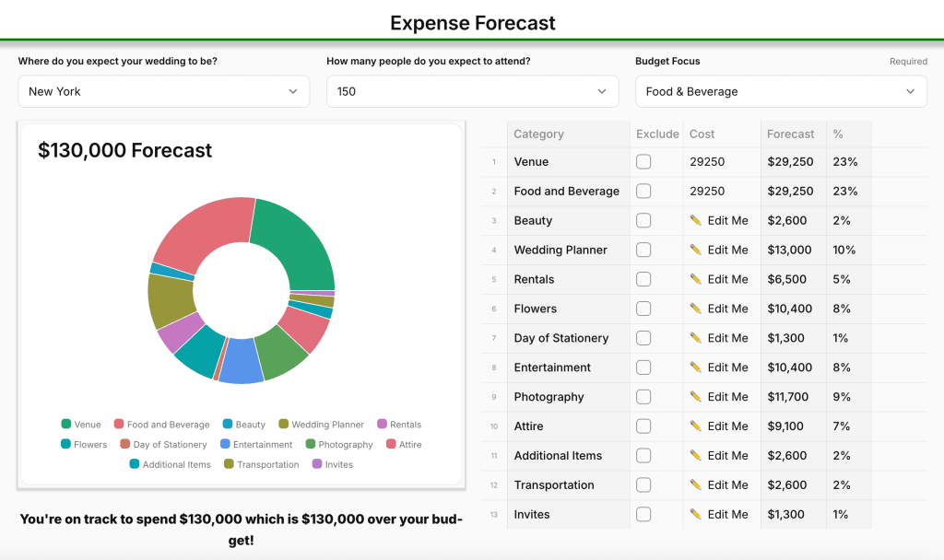This screenshot has height=560, width=944.
Task: Exclude Food and Beverage from forecast
Action: click(643, 192)
